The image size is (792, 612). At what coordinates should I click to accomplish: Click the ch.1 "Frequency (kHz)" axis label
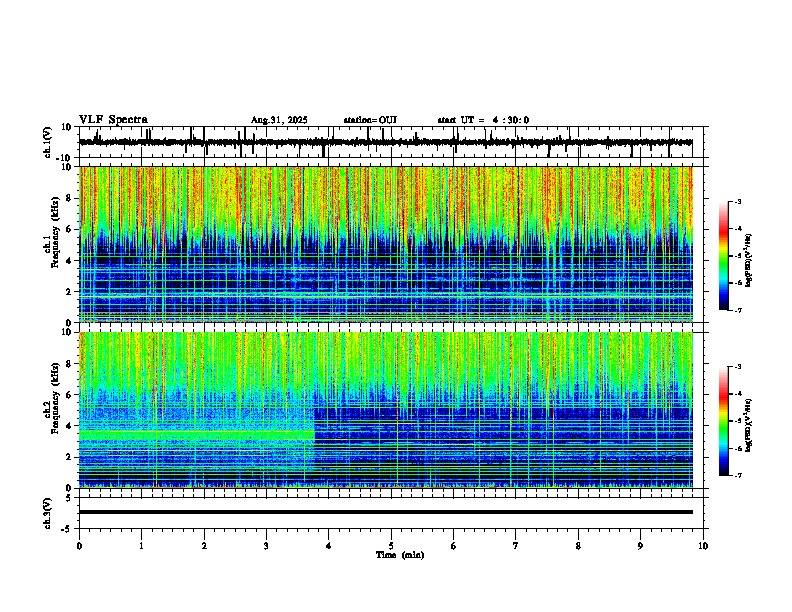(x=55, y=232)
